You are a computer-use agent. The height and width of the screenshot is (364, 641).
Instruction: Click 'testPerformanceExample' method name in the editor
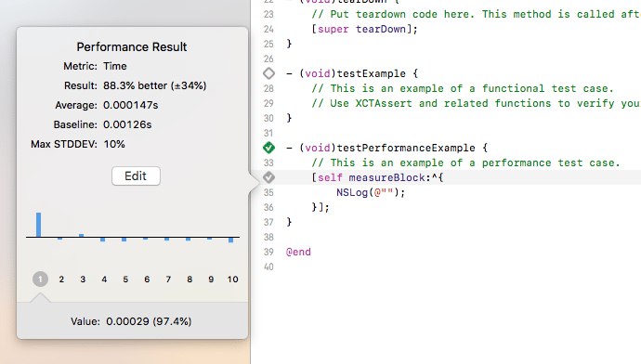pyautogui.click(x=406, y=148)
